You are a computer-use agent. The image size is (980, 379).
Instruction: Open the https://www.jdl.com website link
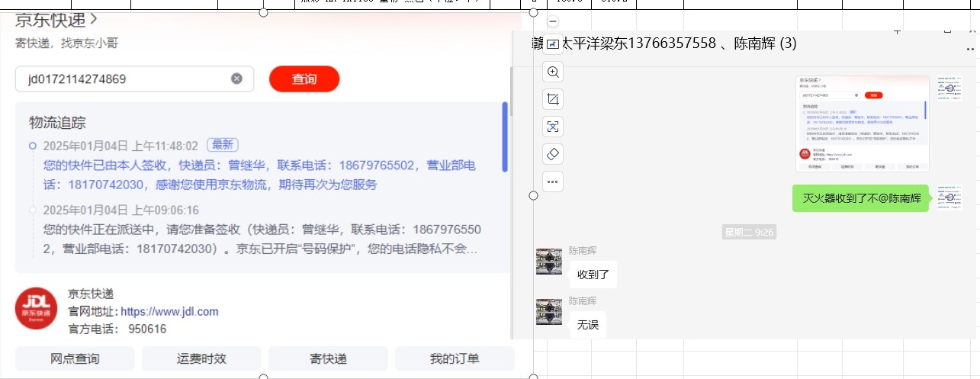pyautogui.click(x=169, y=311)
